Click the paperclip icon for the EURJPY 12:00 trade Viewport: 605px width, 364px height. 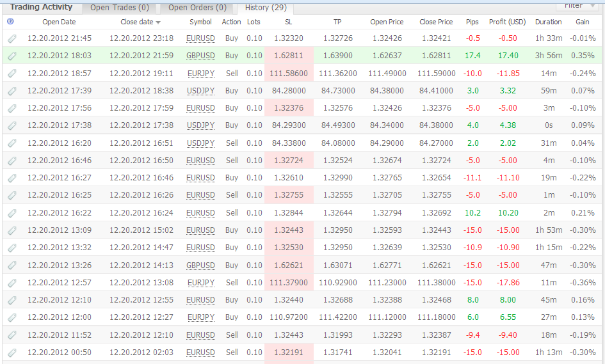tap(12, 318)
